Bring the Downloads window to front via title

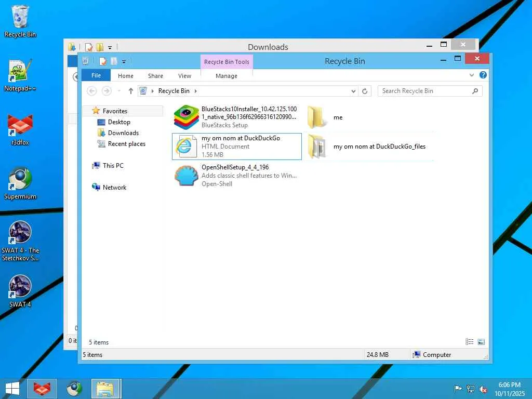click(x=268, y=47)
